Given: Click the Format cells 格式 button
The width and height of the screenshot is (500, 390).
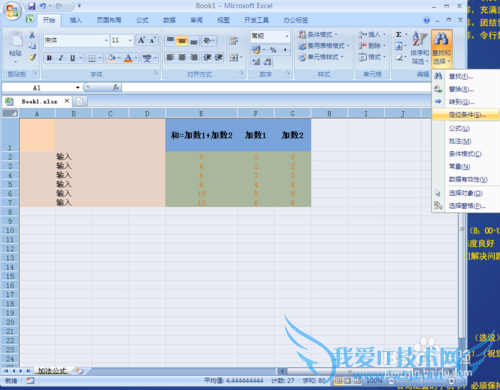Looking at the screenshot, I should (372, 57).
